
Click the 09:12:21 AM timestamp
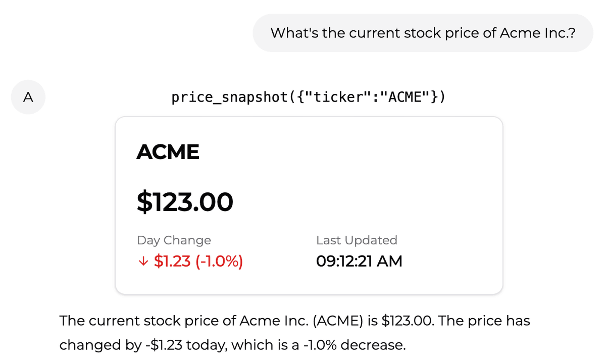pos(359,261)
